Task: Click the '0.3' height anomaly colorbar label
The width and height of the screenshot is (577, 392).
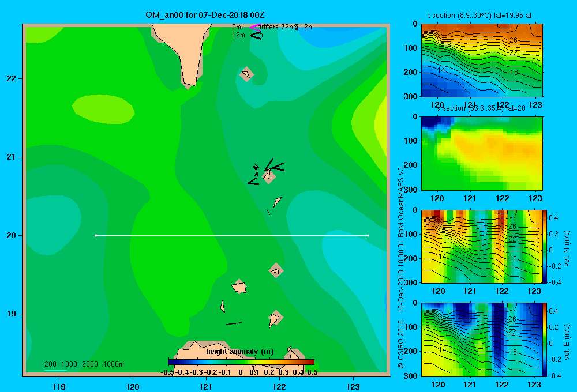Action: click(283, 372)
